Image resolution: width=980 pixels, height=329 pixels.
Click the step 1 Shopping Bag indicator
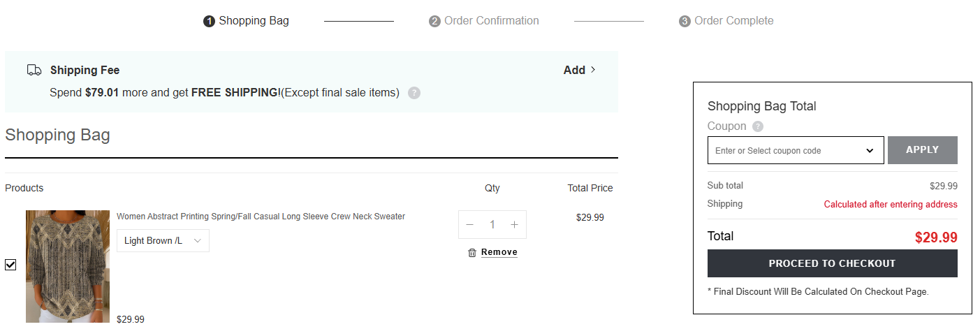point(246,21)
